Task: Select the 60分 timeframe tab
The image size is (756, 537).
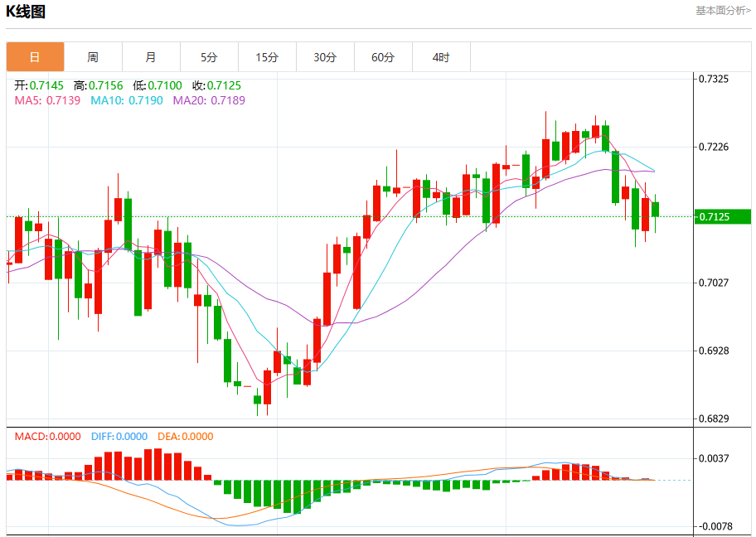Action: pyautogui.click(x=383, y=57)
